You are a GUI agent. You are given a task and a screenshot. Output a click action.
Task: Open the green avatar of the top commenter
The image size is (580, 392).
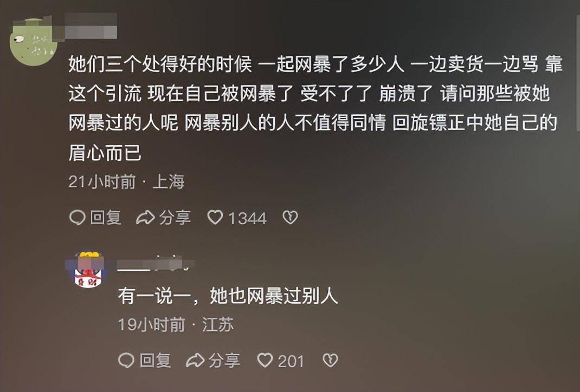33,42
